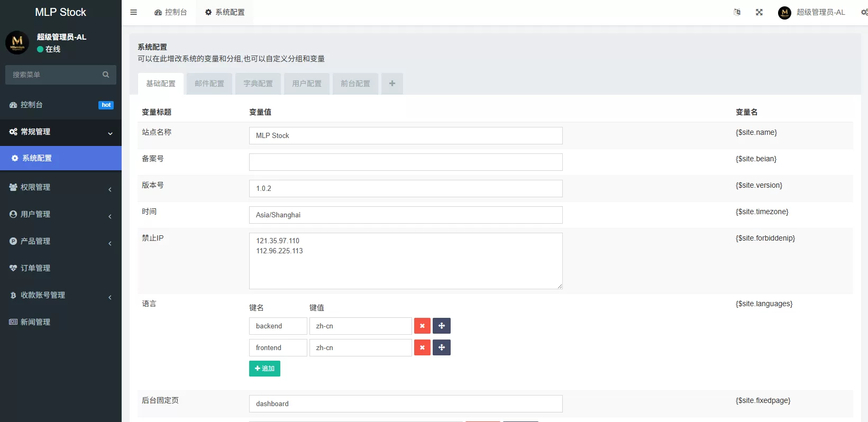Screen dimensions: 868x422
Task: Switch to the 字典配置 tab
Action: pos(258,84)
